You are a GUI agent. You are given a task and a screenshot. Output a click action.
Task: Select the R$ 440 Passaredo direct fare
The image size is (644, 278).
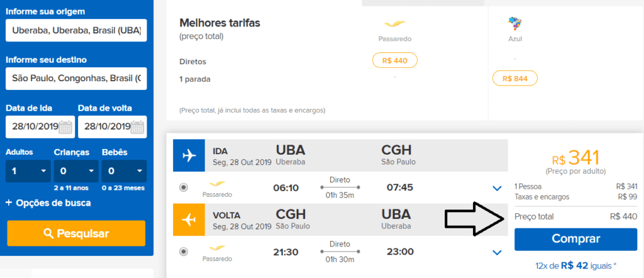click(x=395, y=60)
